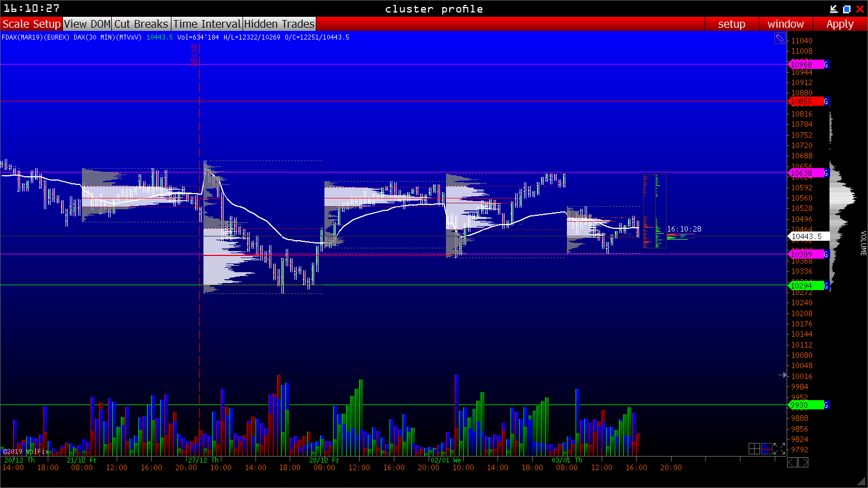Click the tag icon at chart corner
Image resolution: width=868 pixels, height=488 pixels.
pos(780,38)
